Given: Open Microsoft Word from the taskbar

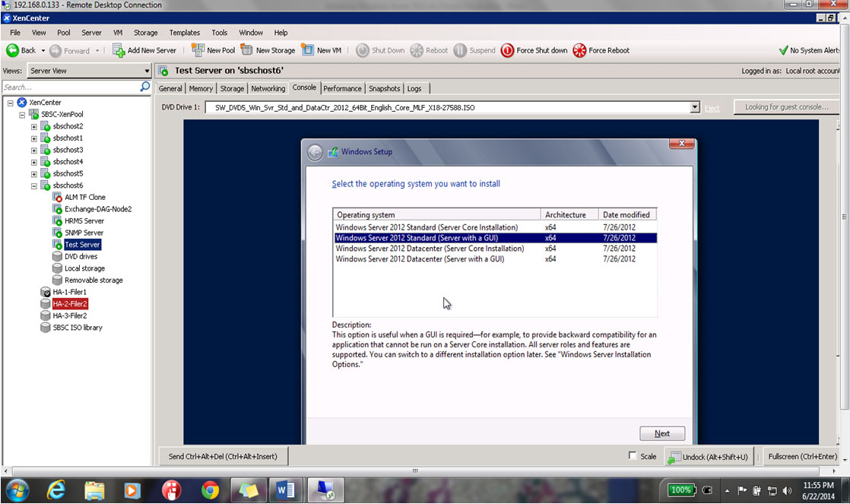Looking at the screenshot, I should (286, 491).
